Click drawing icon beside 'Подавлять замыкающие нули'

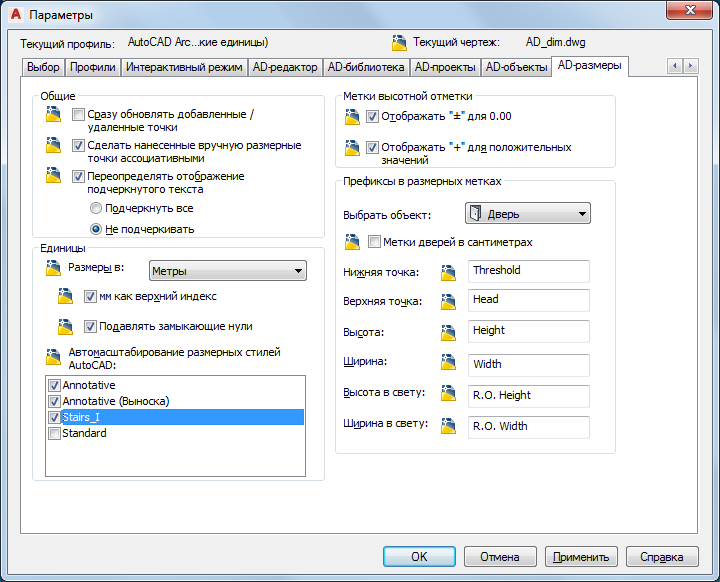click(65, 327)
